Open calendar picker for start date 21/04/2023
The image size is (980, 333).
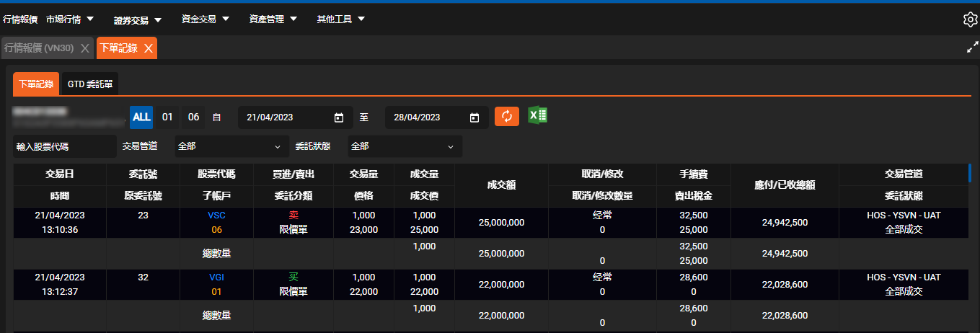coord(339,117)
